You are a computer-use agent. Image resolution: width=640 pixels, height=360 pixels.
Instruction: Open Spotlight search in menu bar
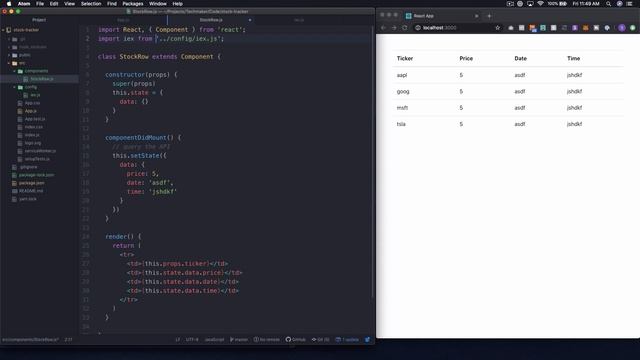point(609,4)
